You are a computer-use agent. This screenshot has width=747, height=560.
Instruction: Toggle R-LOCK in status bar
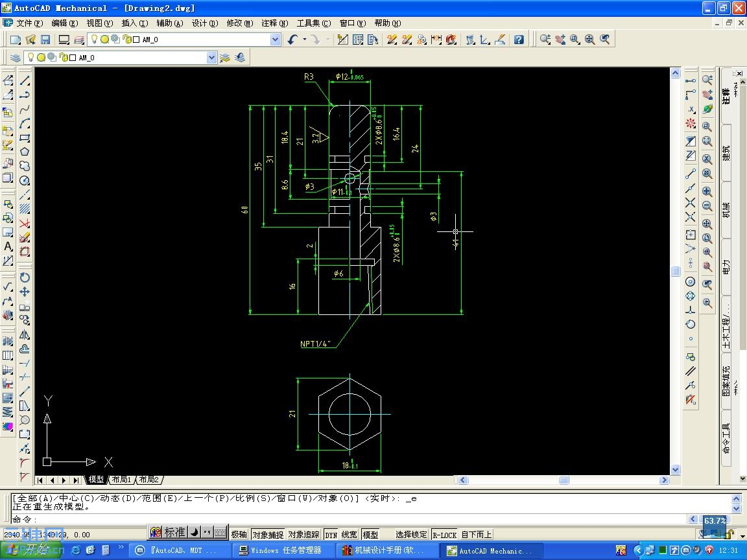[x=444, y=535]
